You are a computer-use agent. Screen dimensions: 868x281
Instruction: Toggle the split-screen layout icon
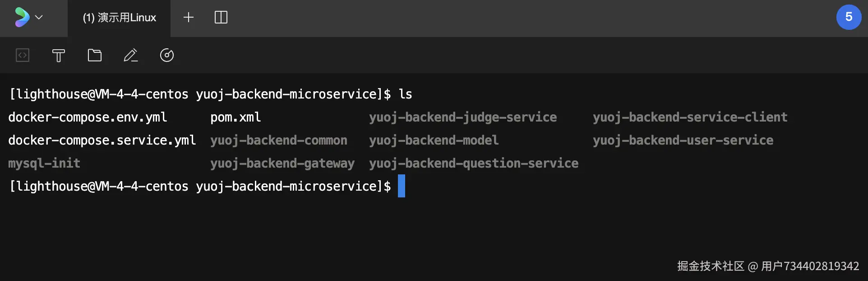coord(221,17)
